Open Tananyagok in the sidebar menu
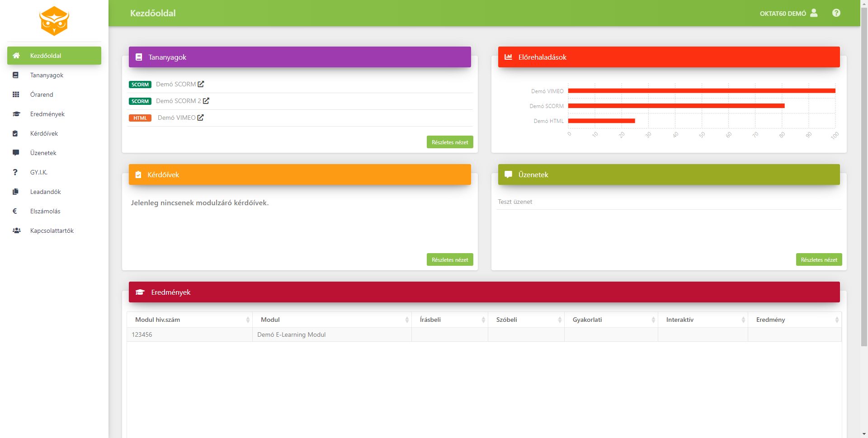Viewport: 868px width, 438px height. click(x=47, y=75)
